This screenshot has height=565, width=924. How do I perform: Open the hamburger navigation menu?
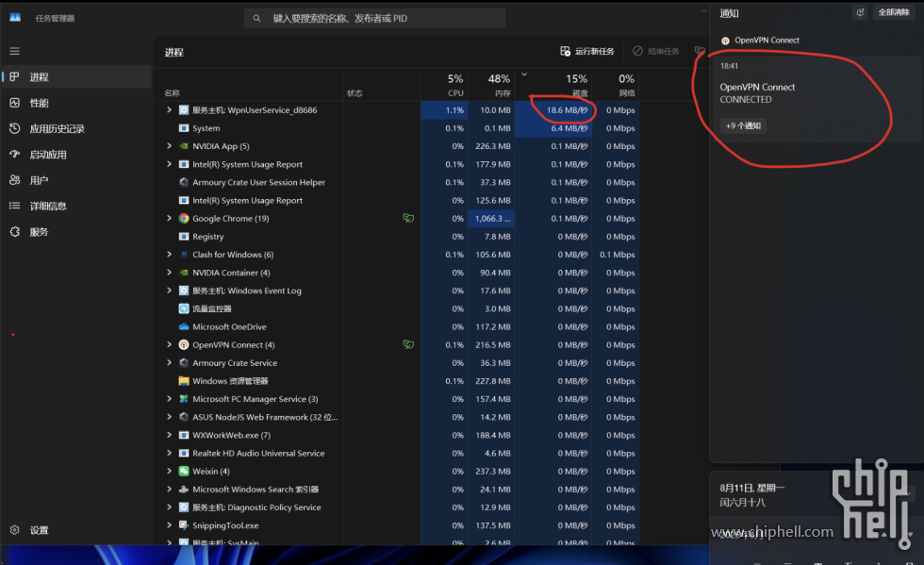pos(15,51)
